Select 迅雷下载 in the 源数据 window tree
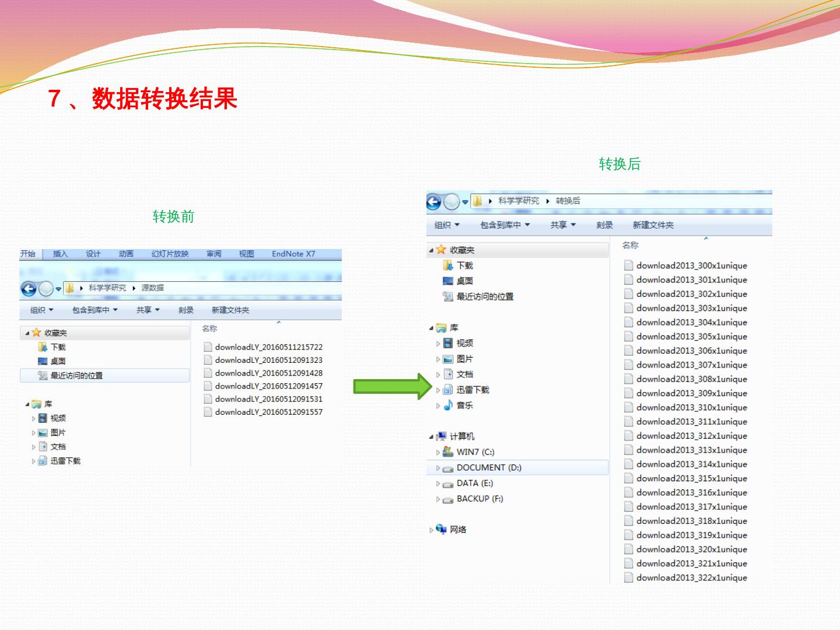Screen dimensions: 840x630 click(65, 461)
